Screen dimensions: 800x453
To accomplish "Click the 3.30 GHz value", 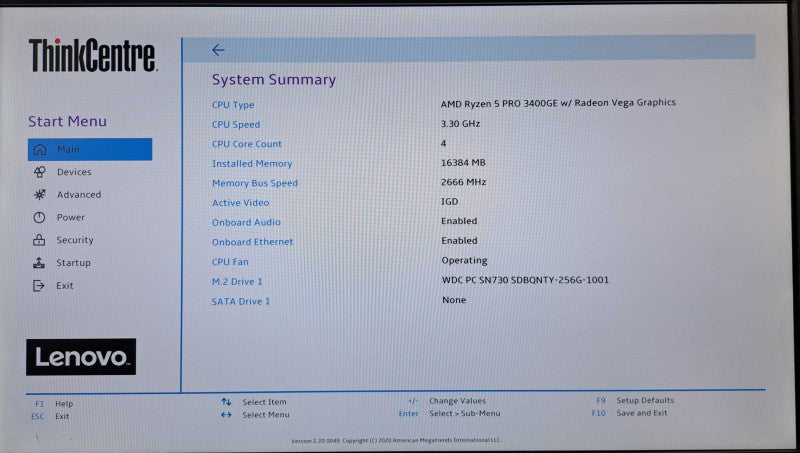I will (460, 123).
